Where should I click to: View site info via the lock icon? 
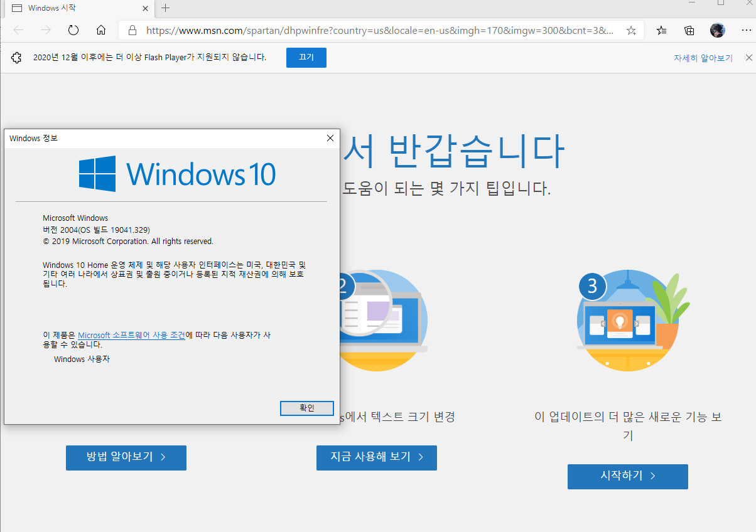click(132, 30)
